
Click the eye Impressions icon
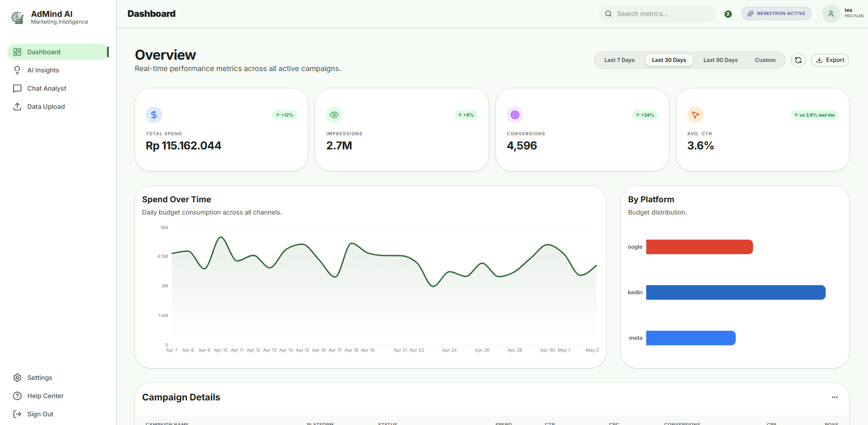pos(334,115)
